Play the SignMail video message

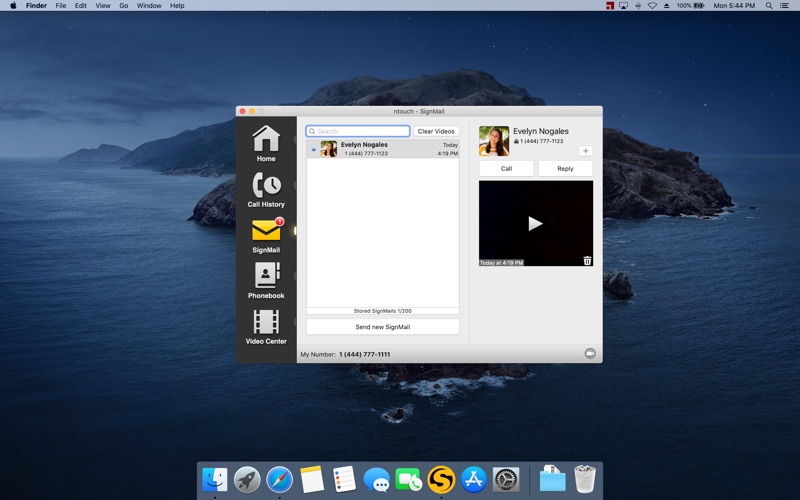(535, 223)
